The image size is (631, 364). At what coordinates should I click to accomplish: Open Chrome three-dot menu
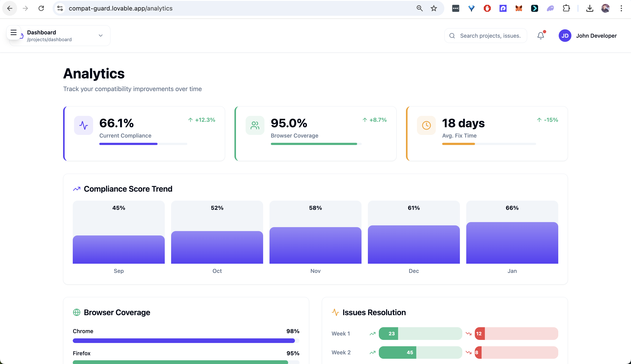[x=621, y=9]
